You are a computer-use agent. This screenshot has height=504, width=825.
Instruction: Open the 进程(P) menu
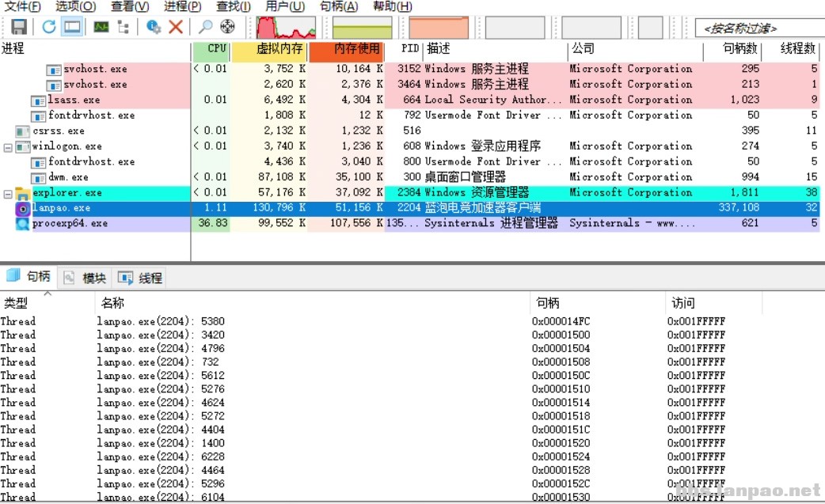pos(182,6)
